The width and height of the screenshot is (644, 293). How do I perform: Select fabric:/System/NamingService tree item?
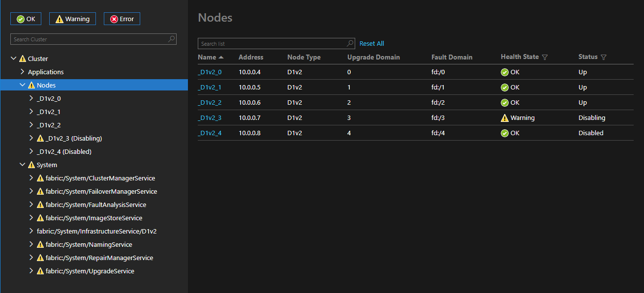click(89, 244)
